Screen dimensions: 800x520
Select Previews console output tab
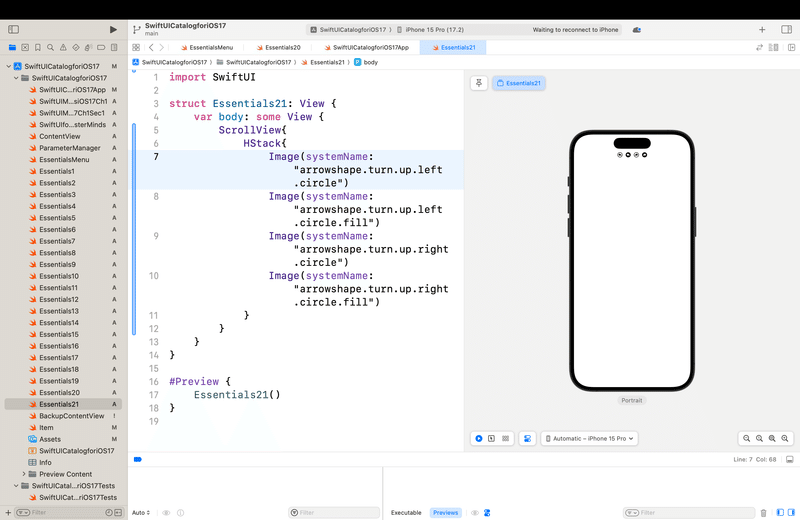(x=445, y=512)
